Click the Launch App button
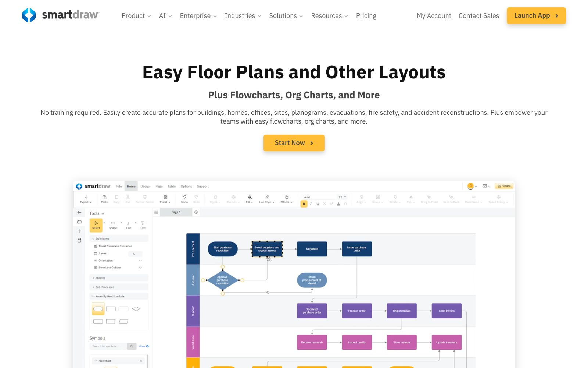Image resolution: width=588 pixels, height=368 pixels. (536, 15)
